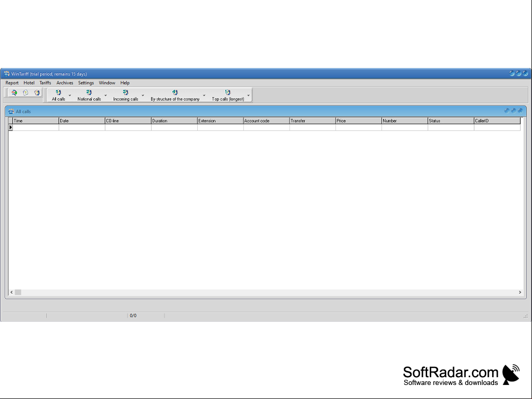
Task: Close the All calls child window
Action: pos(520,111)
